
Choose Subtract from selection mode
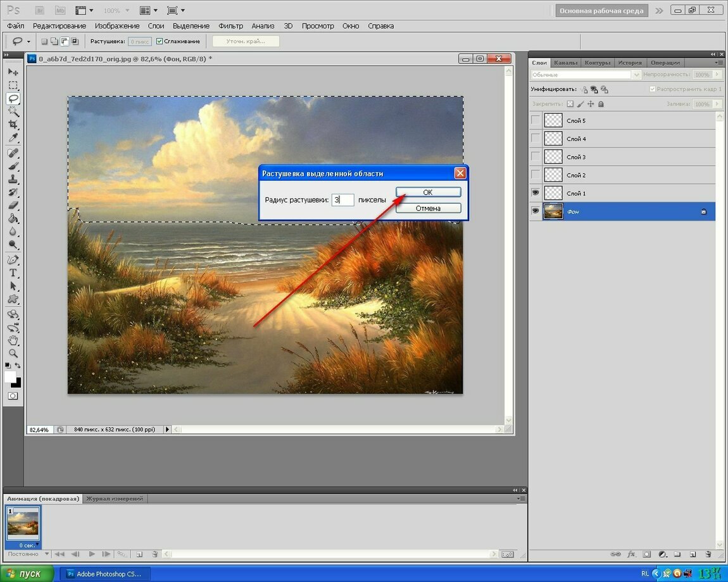click(x=65, y=41)
